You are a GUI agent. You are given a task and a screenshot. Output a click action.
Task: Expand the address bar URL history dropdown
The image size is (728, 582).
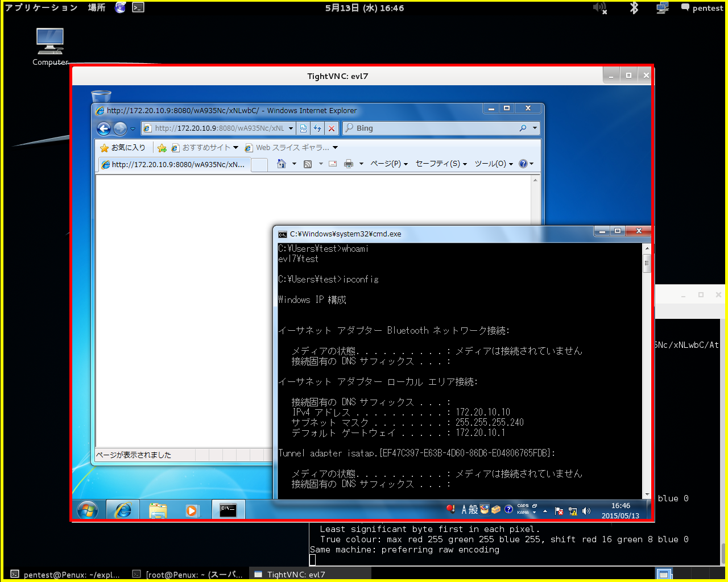(291, 128)
